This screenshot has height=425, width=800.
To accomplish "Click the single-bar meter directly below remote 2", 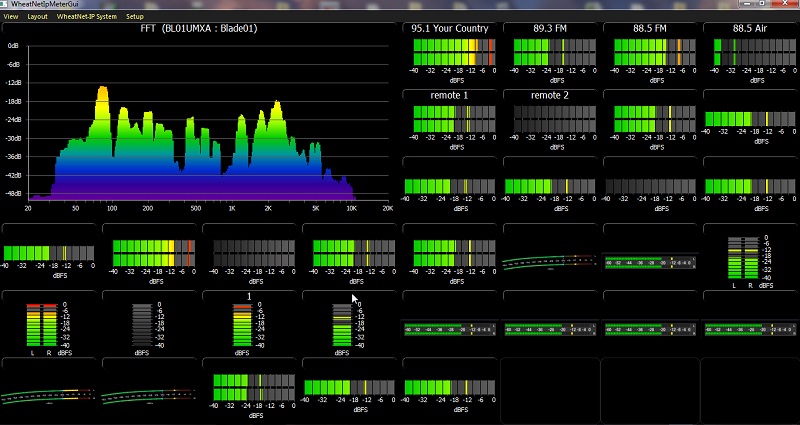I will [550, 186].
